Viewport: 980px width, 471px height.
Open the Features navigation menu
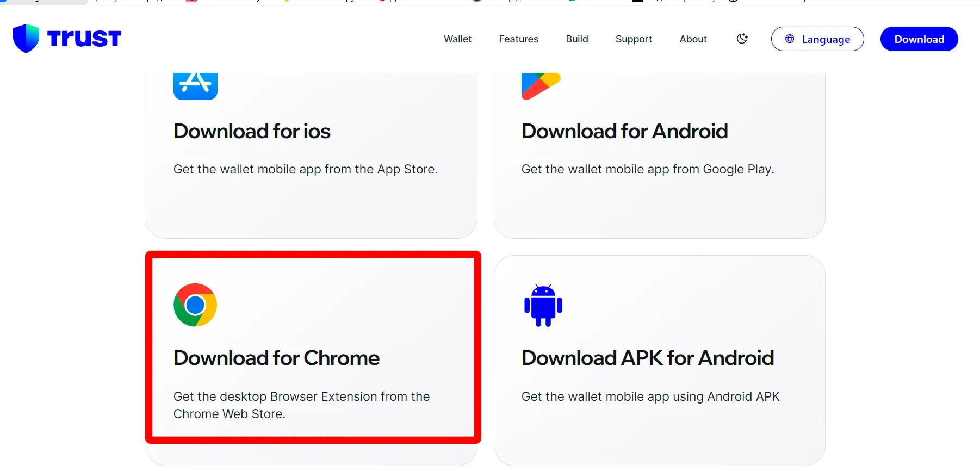pyautogui.click(x=518, y=39)
